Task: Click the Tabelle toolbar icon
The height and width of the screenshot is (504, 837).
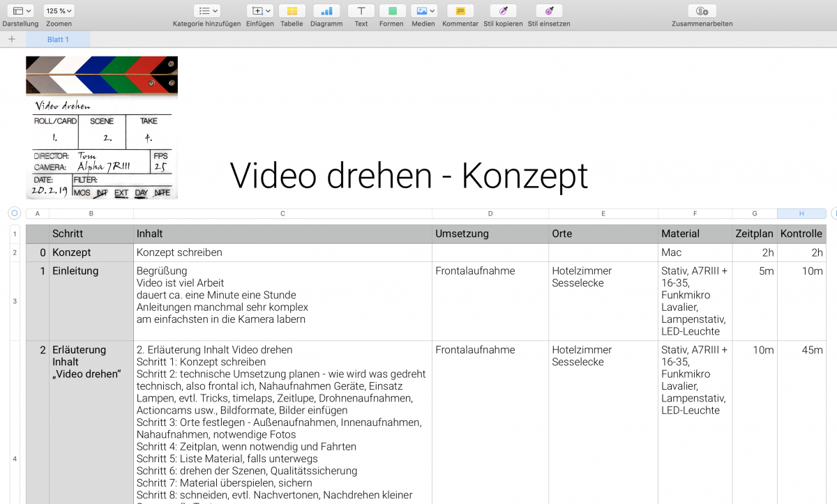Action: (x=292, y=11)
